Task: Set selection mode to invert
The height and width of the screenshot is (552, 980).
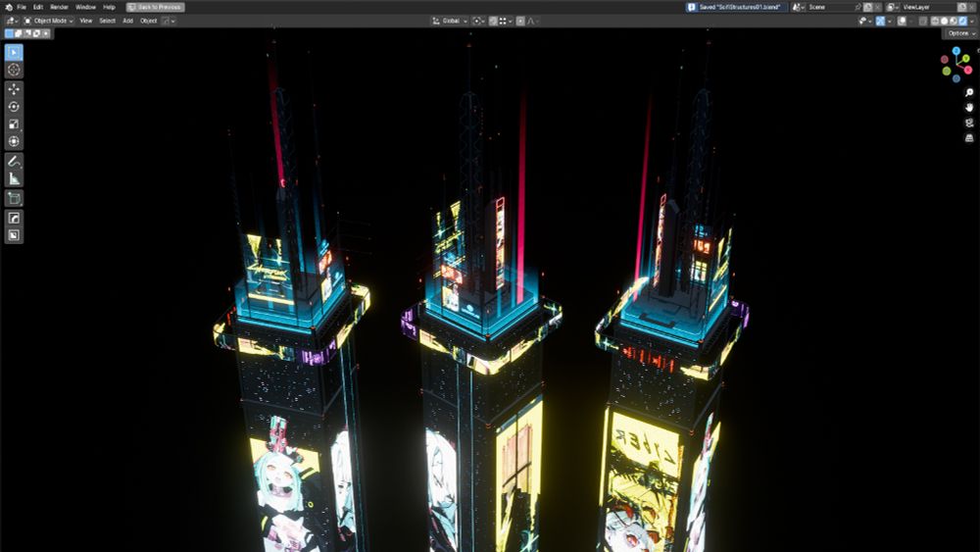Action: [36, 33]
